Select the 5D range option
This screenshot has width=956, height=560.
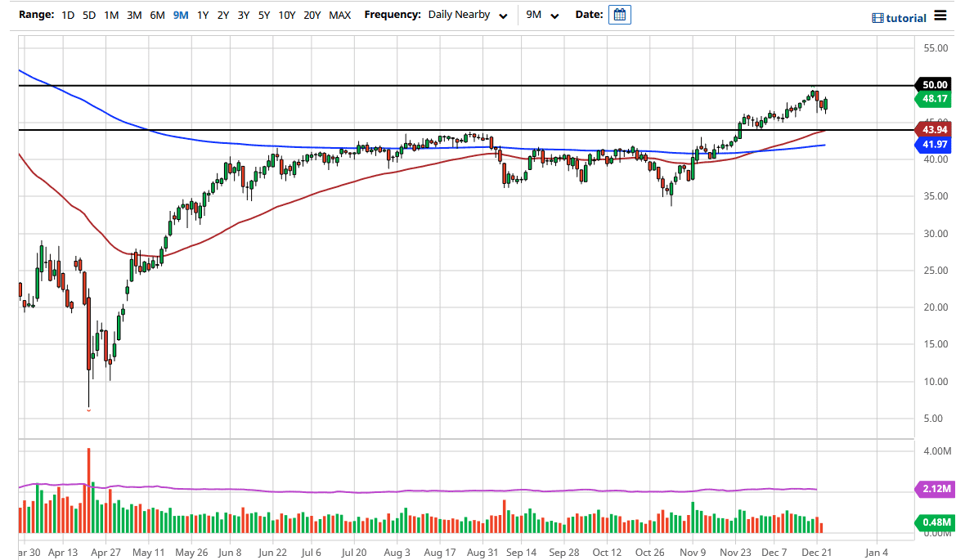pyautogui.click(x=89, y=14)
